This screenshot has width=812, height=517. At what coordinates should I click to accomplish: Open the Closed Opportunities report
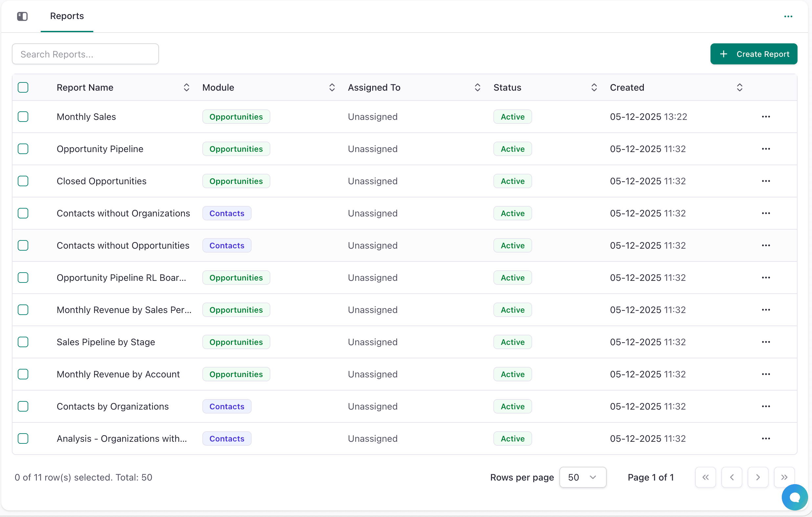pos(101,181)
